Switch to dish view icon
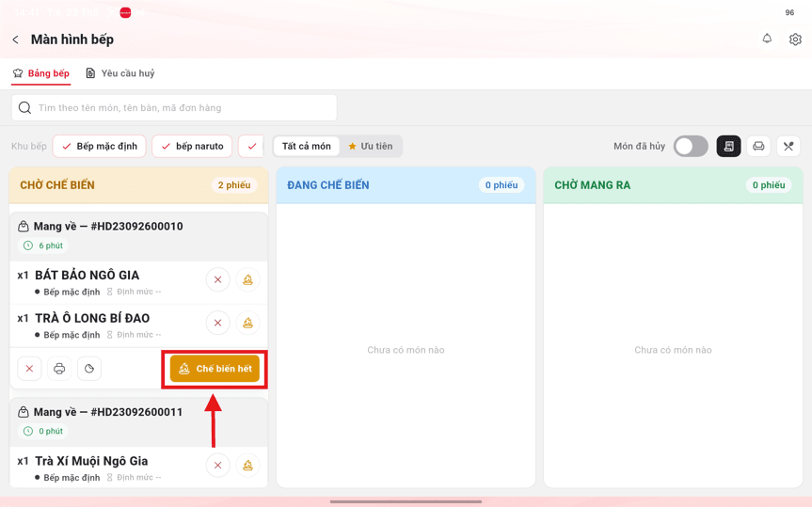Screen dimensions: 812x507 pos(788,146)
